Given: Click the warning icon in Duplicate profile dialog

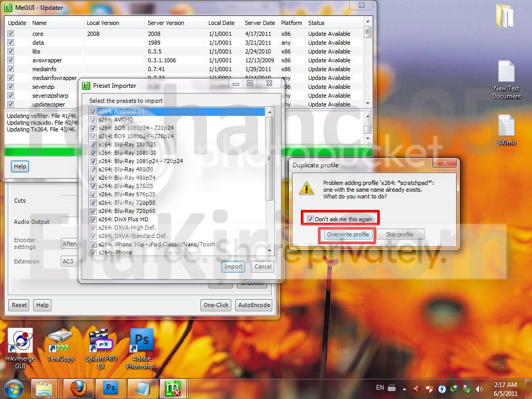Looking at the screenshot, I should point(307,188).
